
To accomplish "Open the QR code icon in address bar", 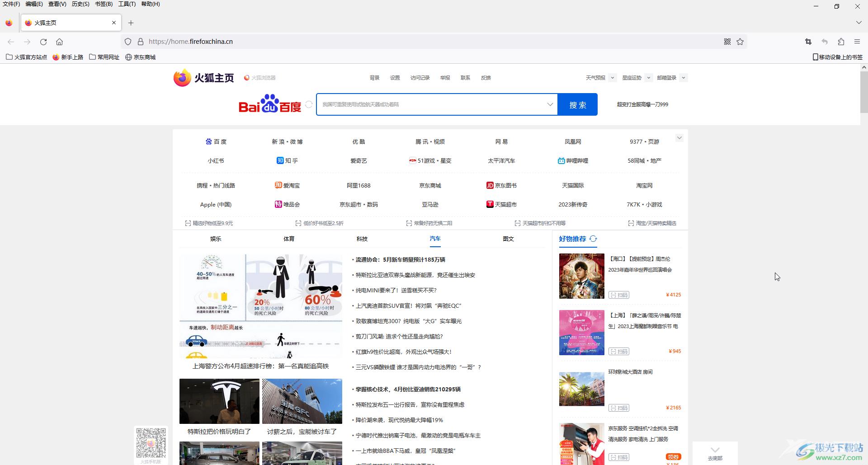I will click(x=727, y=42).
